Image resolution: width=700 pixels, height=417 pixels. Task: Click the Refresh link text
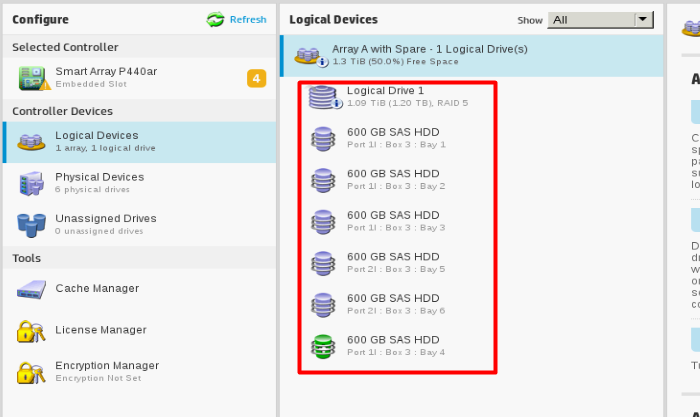(x=248, y=19)
